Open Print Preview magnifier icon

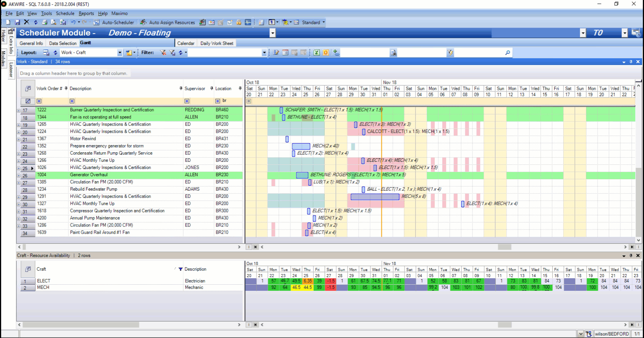[54, 22]
